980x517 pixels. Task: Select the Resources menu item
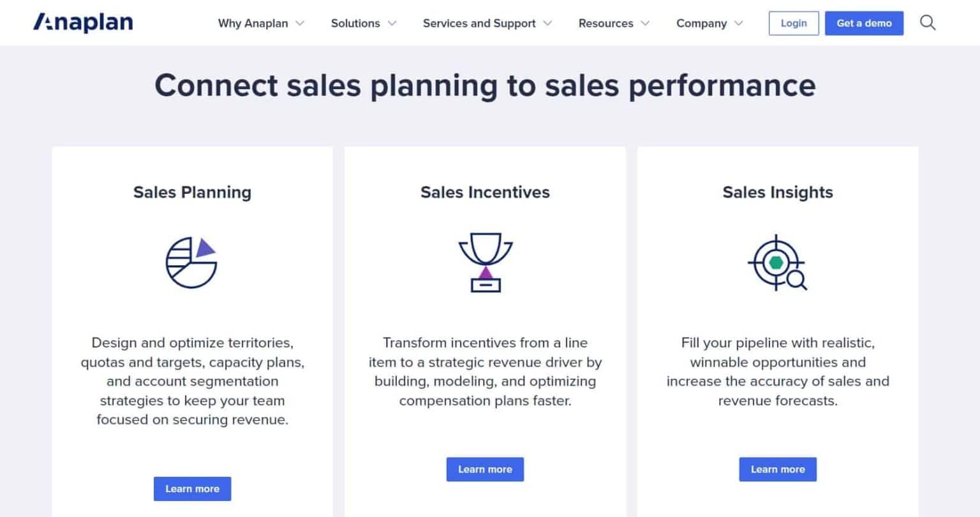[605, 23]
